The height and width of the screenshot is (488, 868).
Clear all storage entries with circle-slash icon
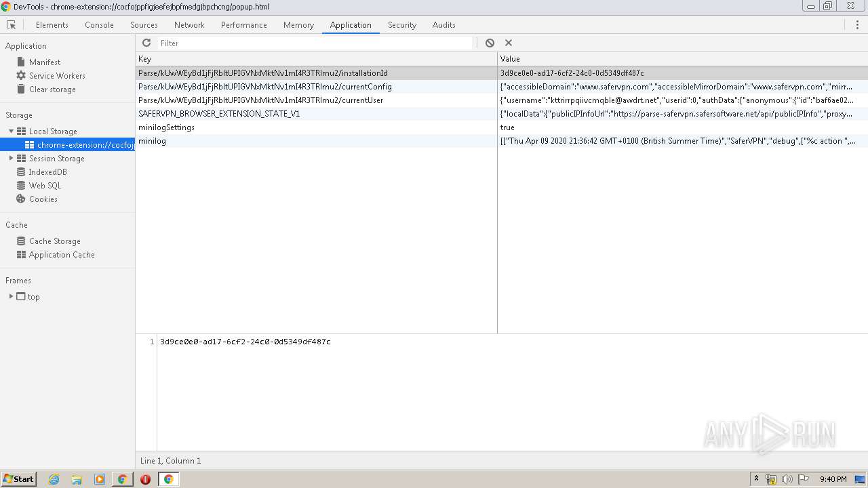490,43
